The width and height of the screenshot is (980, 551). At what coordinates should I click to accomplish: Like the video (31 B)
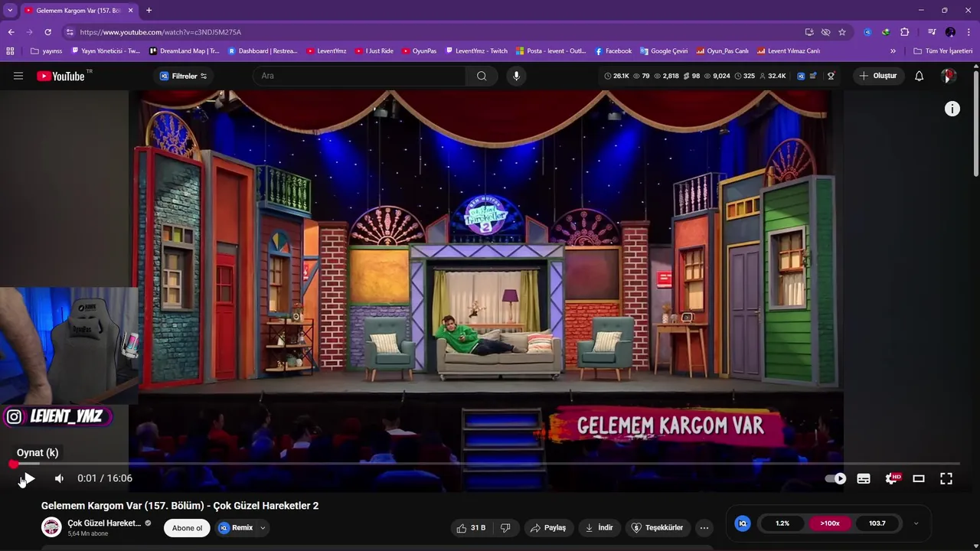[x=471, y=528]
